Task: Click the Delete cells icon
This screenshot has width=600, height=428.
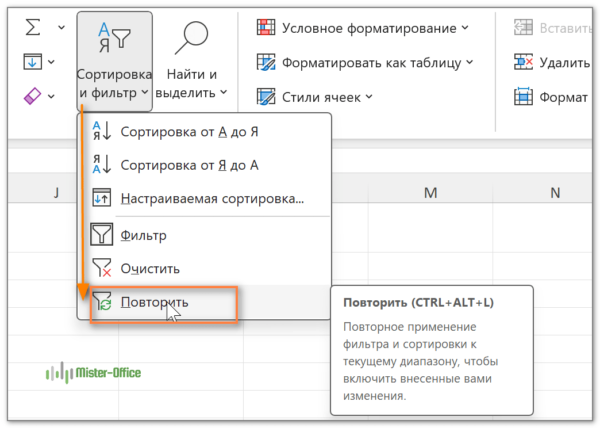Action: click(x=523, y=62)
